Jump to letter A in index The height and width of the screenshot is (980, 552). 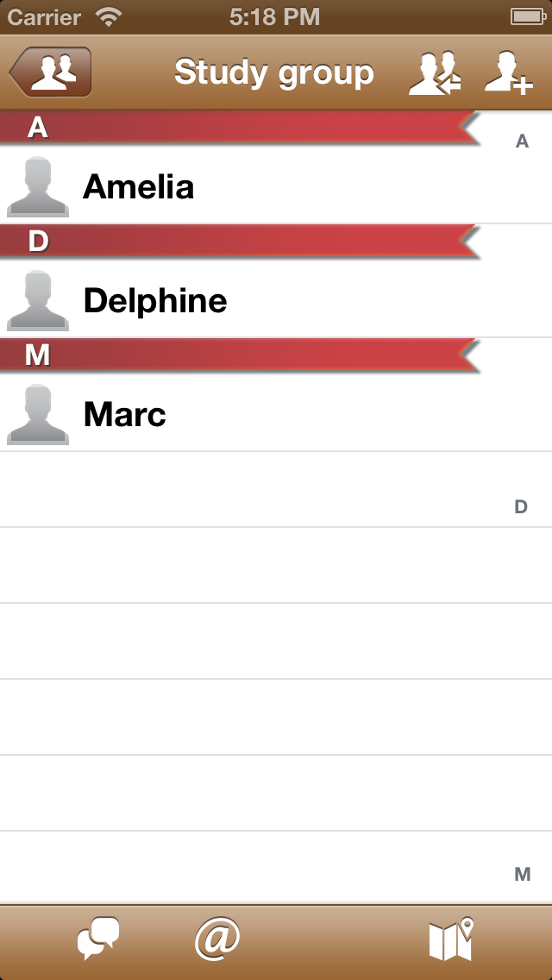[x=522, y=141]
